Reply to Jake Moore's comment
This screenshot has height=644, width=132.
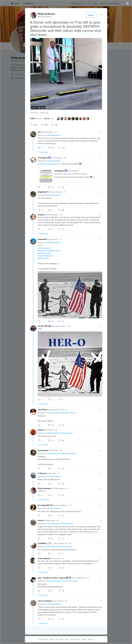point(39,425)
